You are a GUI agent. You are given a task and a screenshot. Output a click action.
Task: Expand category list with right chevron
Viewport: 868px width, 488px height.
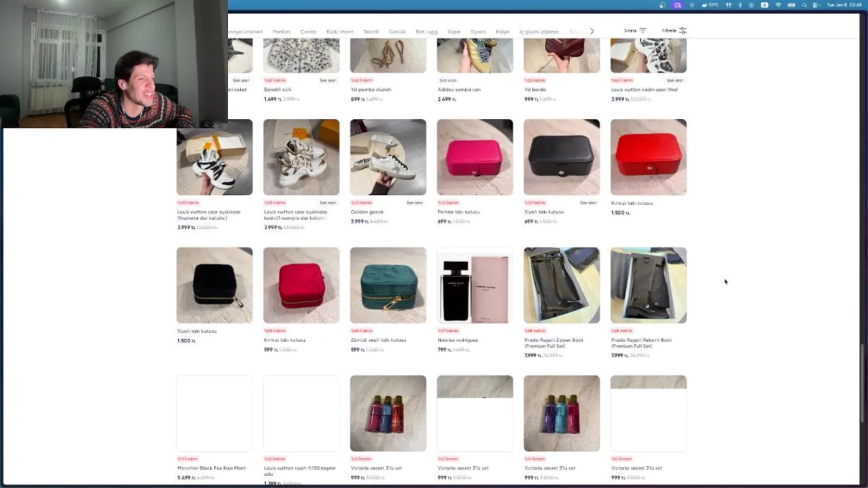(592, 31)
